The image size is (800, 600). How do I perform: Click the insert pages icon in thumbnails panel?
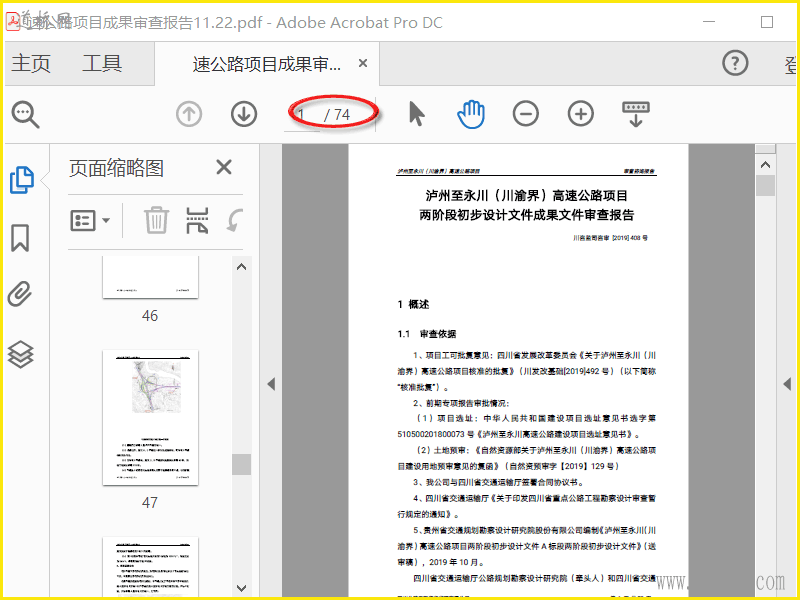(x=197, y=220)
